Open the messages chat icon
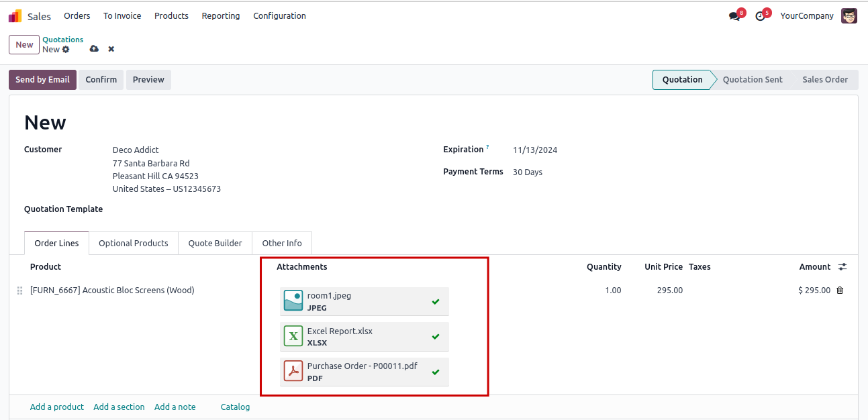The height and width of the screenshot is (420, 868). click(x=734, y=16)
